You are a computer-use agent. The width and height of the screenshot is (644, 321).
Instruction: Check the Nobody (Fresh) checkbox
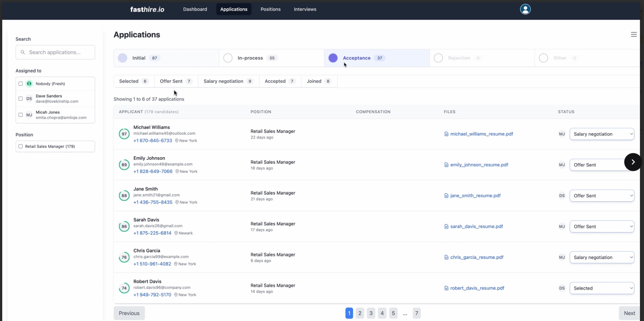pos(21,84)
